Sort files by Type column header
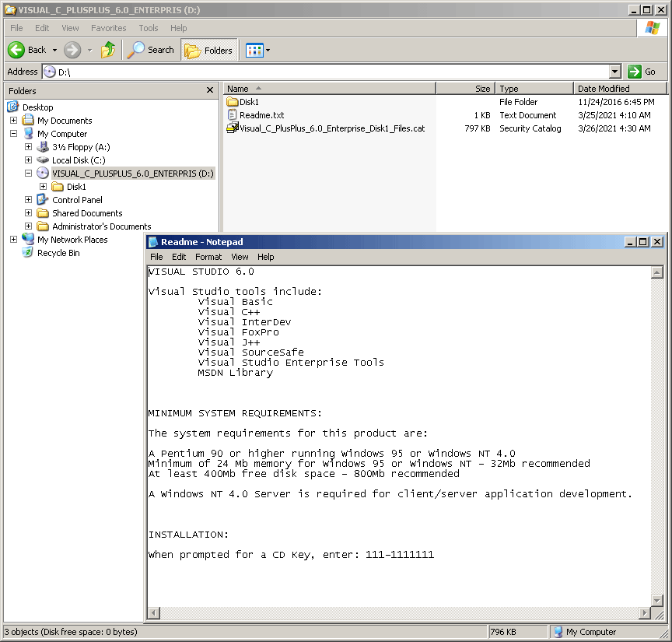The image size is (672, 642). click(x=534, y=89)
